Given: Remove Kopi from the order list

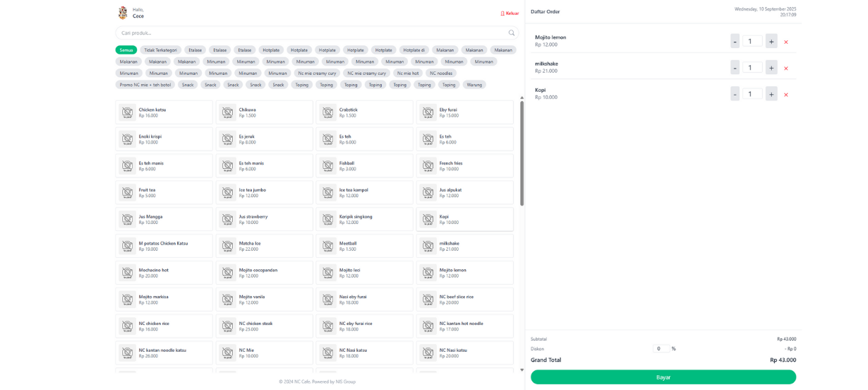Looking at the screenshot, I should click(785, 95).
